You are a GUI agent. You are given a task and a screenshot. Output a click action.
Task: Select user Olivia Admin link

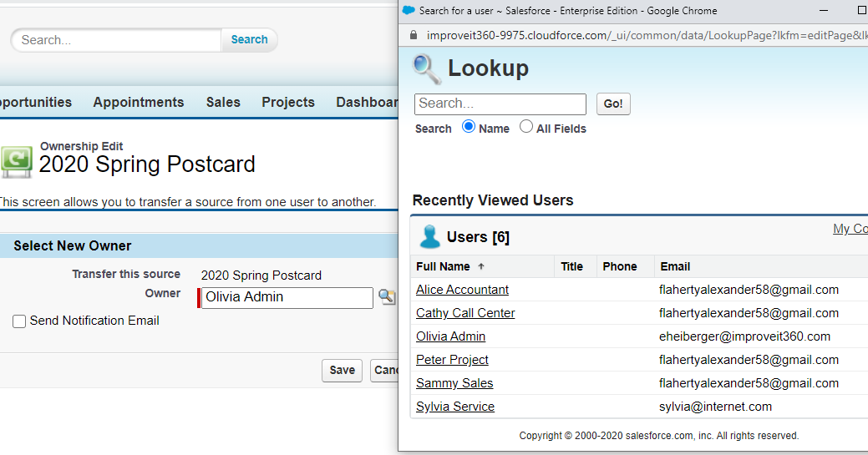[450, 336]
